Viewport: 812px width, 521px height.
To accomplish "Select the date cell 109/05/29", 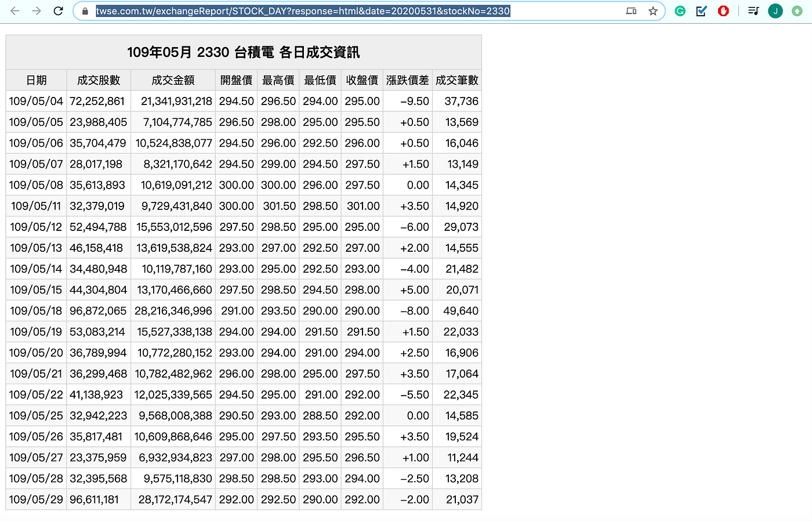I will [x=36, y=500].
